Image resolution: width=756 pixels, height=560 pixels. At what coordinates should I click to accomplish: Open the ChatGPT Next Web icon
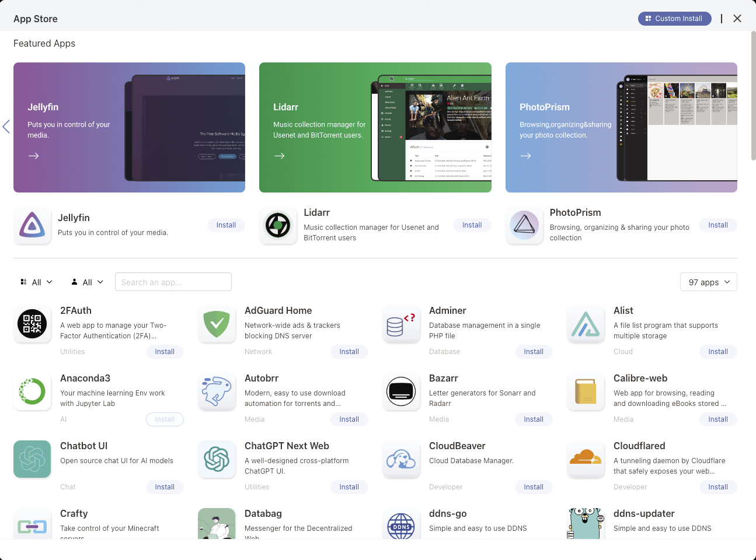pyautogui.click(x=217, y=459)
